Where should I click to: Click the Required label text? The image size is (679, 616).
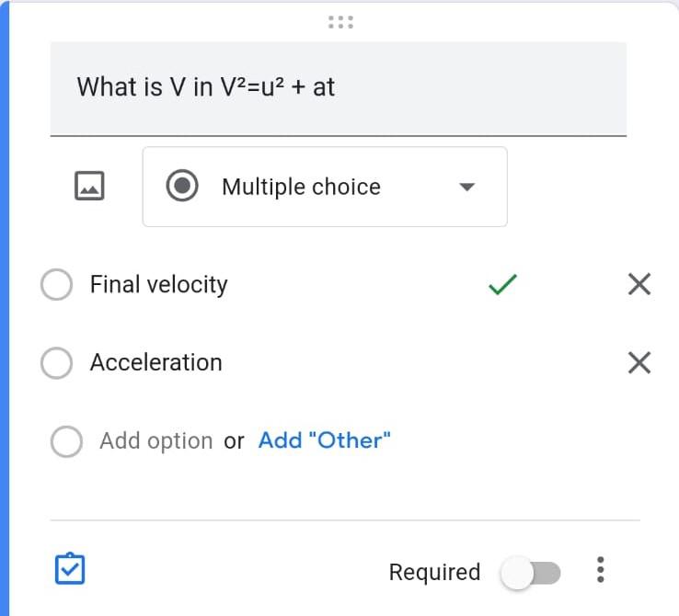pos(434,572)
